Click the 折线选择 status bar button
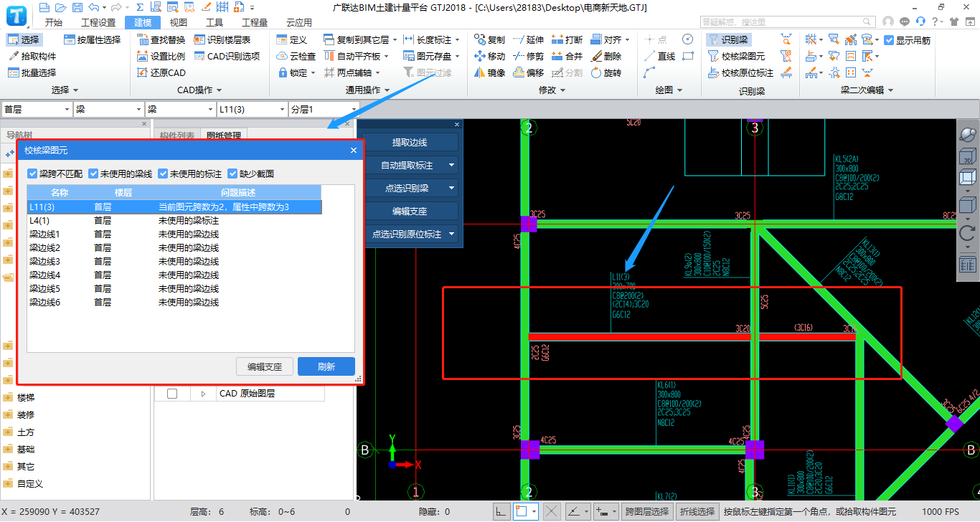 [x=697, y=512]
